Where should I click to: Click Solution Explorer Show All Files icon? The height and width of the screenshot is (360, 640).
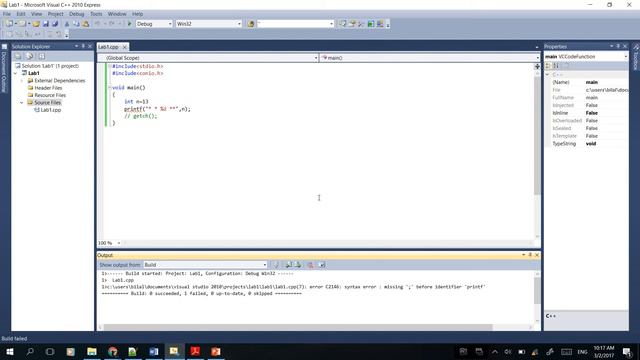point(30,56)
